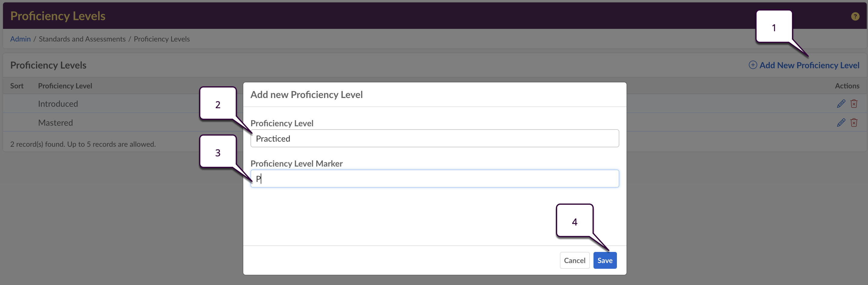The image size is (868, 285).
Task: Cancel the Add new Proficiency Level dialog
Action: coord(574,260)
